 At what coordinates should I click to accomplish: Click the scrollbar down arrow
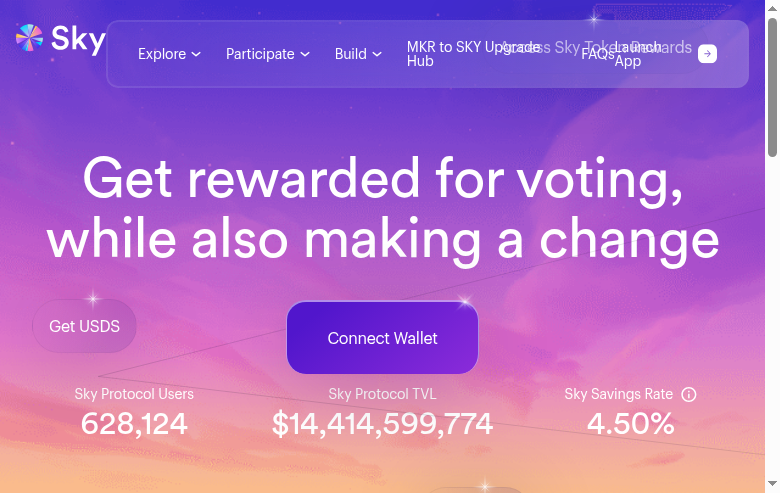(x=772, y=485)
